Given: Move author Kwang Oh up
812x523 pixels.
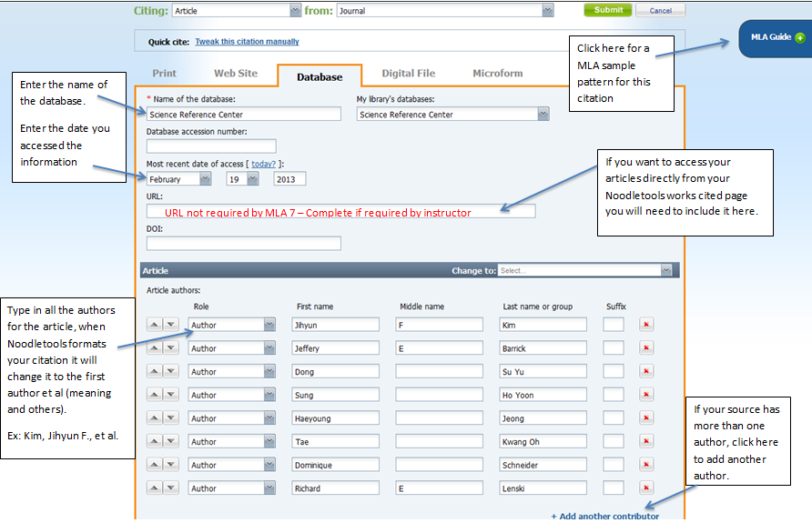Looking at the screenshot, I should (x=155, y=441).
